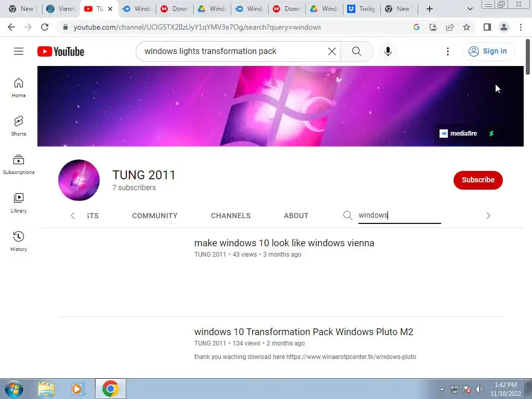532x399 pixels.
Task: Open Chrome's three-dot menu
Action: [521, 27]
